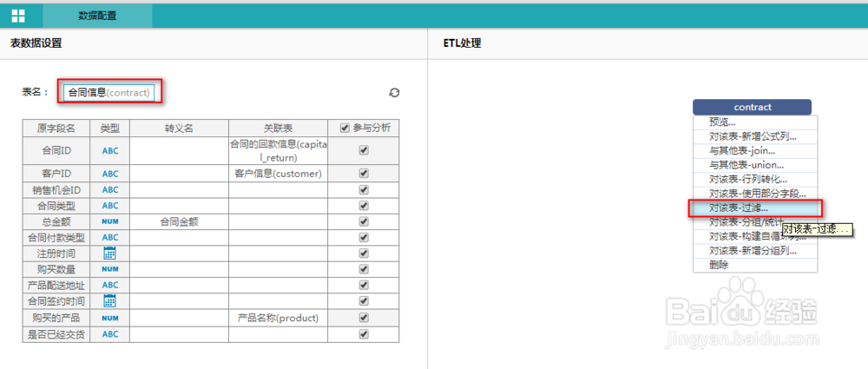Select 删除 from the contract menu
The image size is (868, 369).
coord(755,266)
